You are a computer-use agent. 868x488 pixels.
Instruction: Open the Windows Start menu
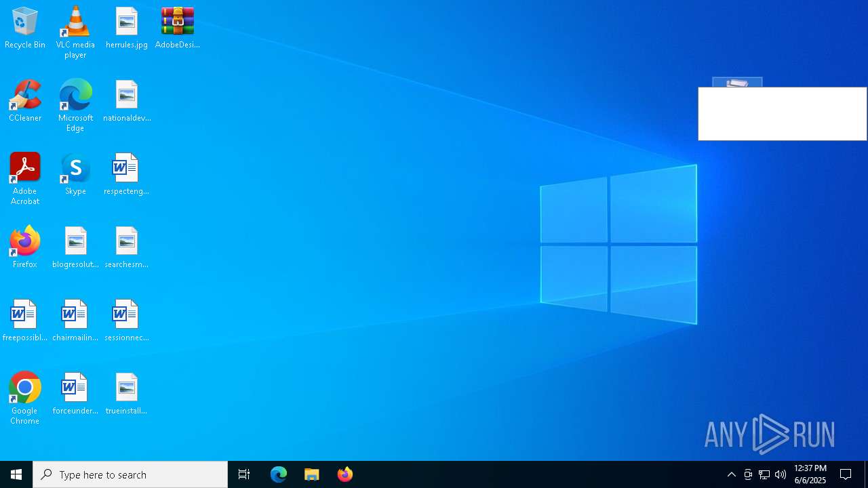(16, 474)
